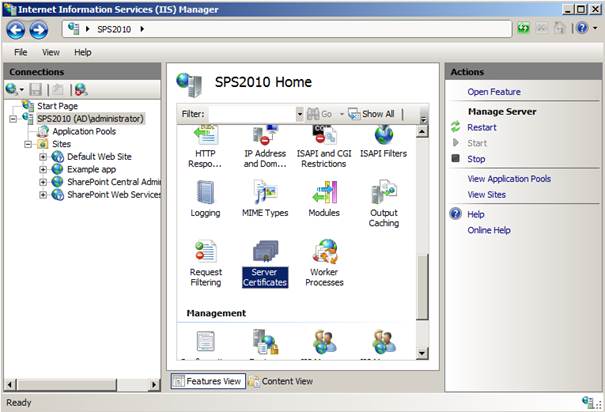Click the Connections scroll right arrow
This screenshot has height=412, width=605.
pyautogui.click(x=155, y=385)
